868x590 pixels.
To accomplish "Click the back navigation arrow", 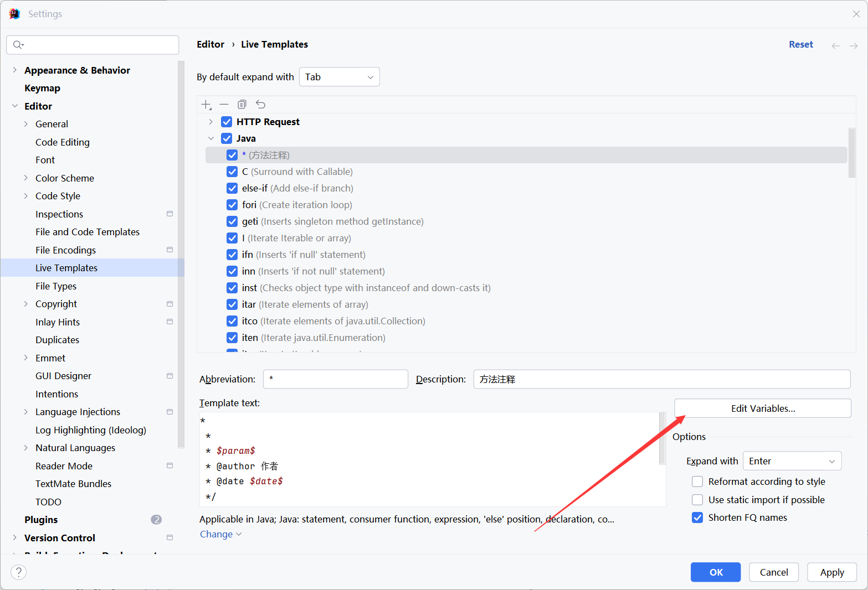I will 835,45.
